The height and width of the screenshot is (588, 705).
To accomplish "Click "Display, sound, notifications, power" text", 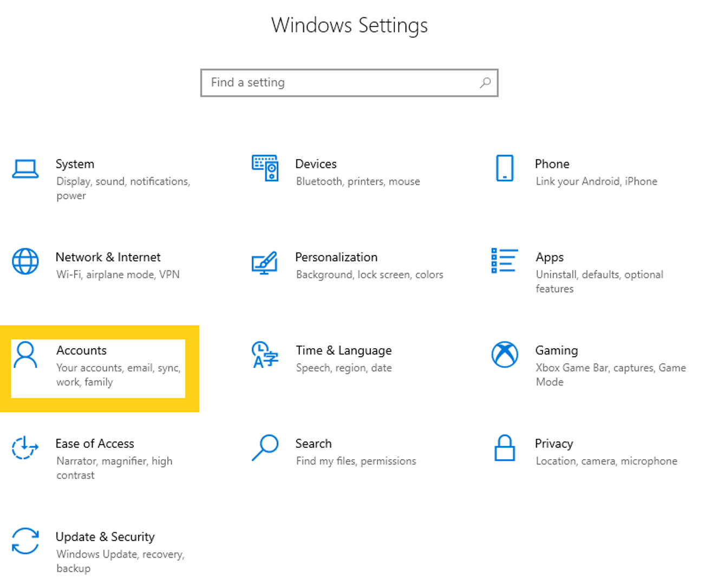I will click(x=123, y=188).
